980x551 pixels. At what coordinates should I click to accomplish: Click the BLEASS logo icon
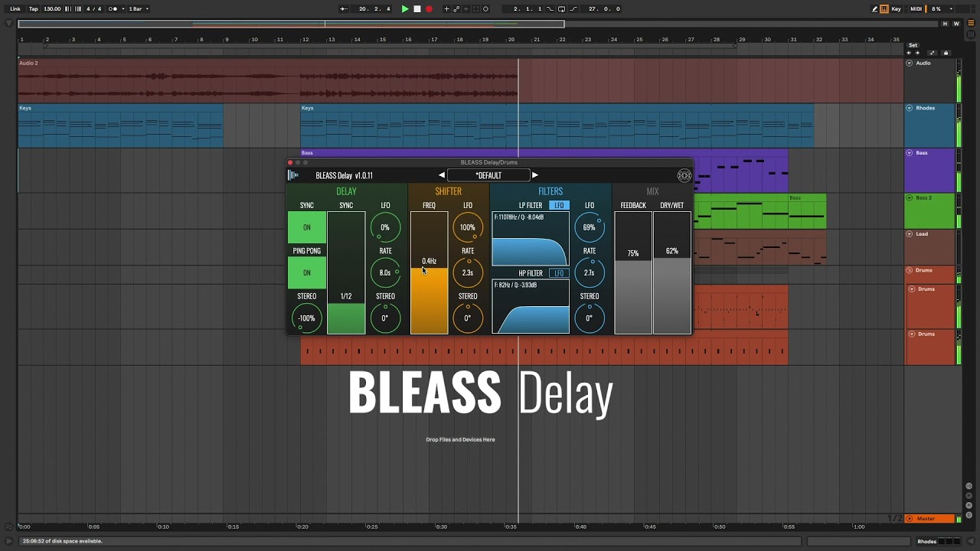(293, 175)
